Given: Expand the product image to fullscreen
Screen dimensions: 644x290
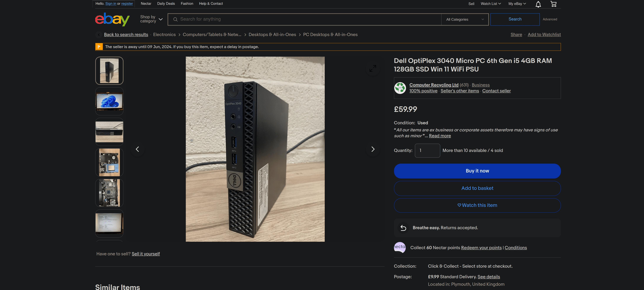Looking at the screenshot, I should pyautogui.click(x=372, y=68).
